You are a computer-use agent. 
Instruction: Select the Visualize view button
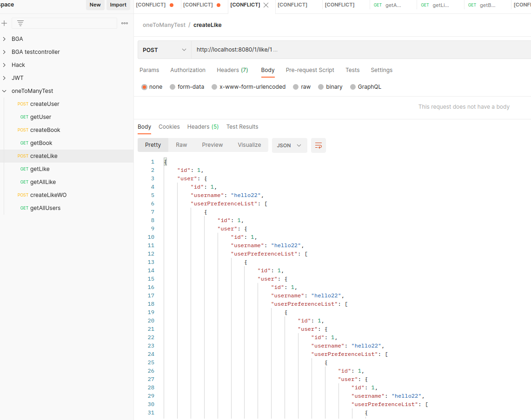(x=249, y=145)
